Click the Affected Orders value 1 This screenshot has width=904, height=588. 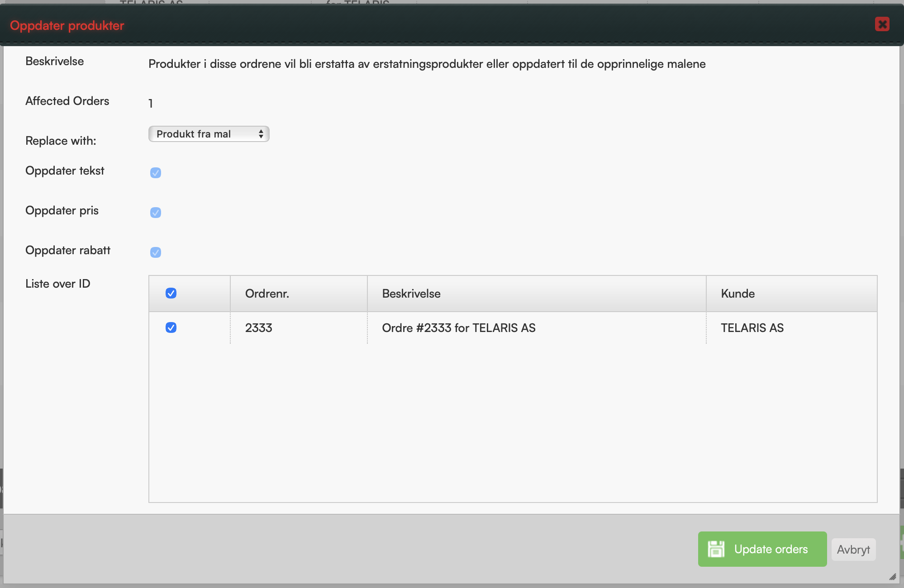pyautogui.click(x=151, y=104)
